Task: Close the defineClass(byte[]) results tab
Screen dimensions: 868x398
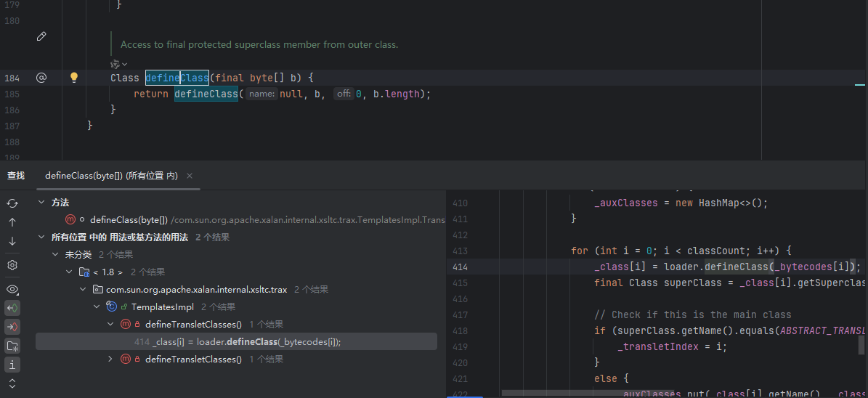Action: (190, 176)
